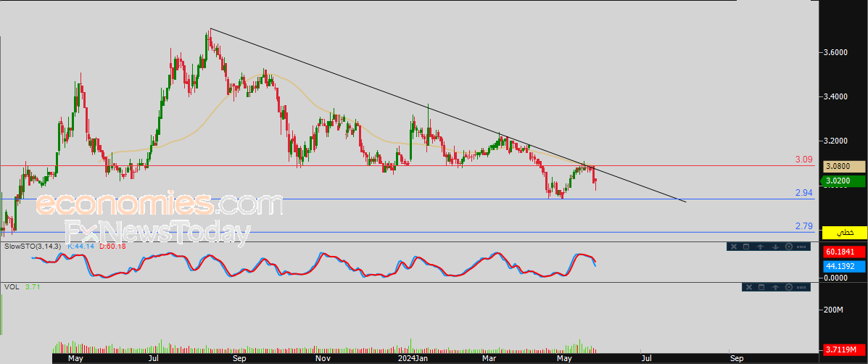
Task: Maximize the VOL indicator panel
Action: coord(761,287)
